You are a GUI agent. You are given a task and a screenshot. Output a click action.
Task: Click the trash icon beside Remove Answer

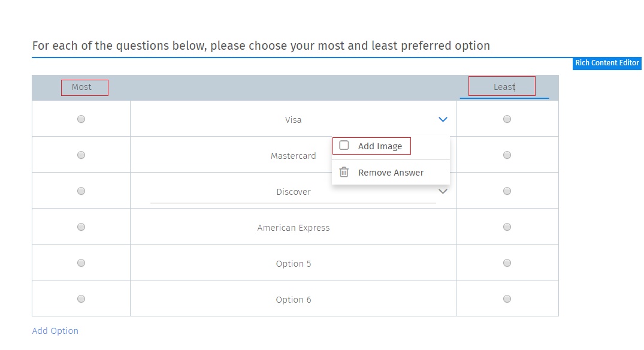point(344,172)
